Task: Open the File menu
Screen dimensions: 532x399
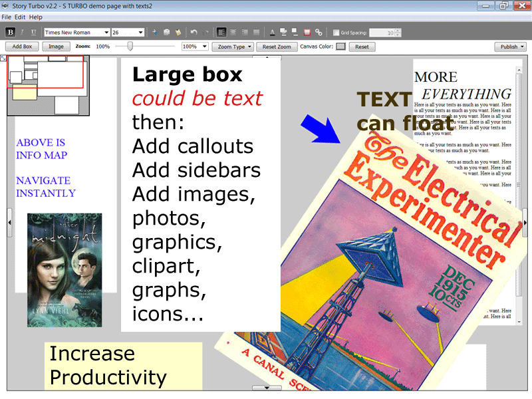Action: pos(6,17)
